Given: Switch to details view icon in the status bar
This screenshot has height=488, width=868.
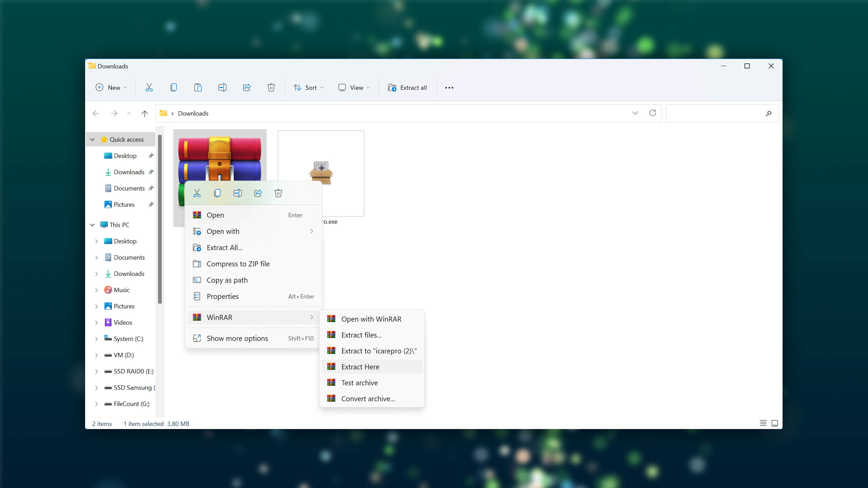Looking at the screenshot, I should point(763,423).
